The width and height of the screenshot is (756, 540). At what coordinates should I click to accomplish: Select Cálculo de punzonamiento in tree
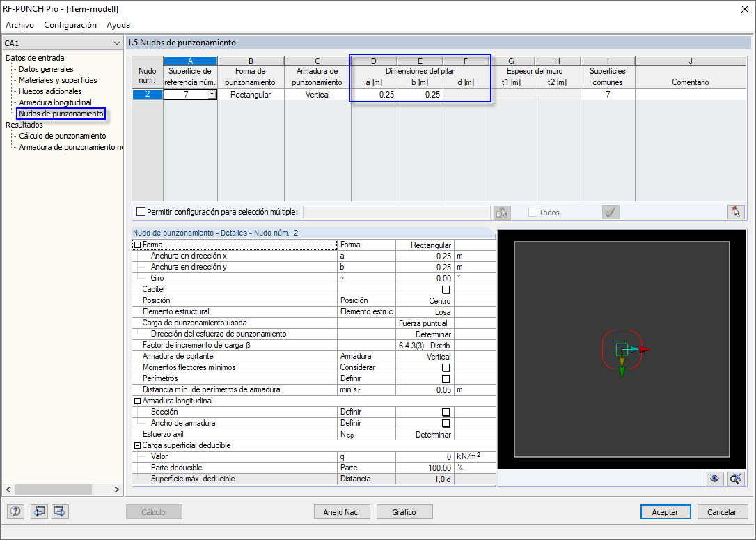coord(62,136)
